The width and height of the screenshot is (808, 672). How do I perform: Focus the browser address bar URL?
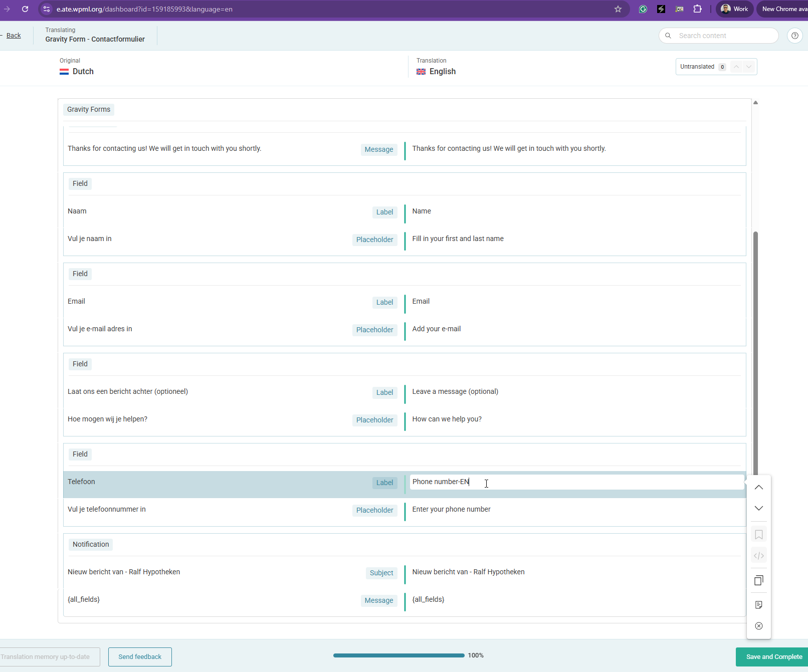pos(144,9)
